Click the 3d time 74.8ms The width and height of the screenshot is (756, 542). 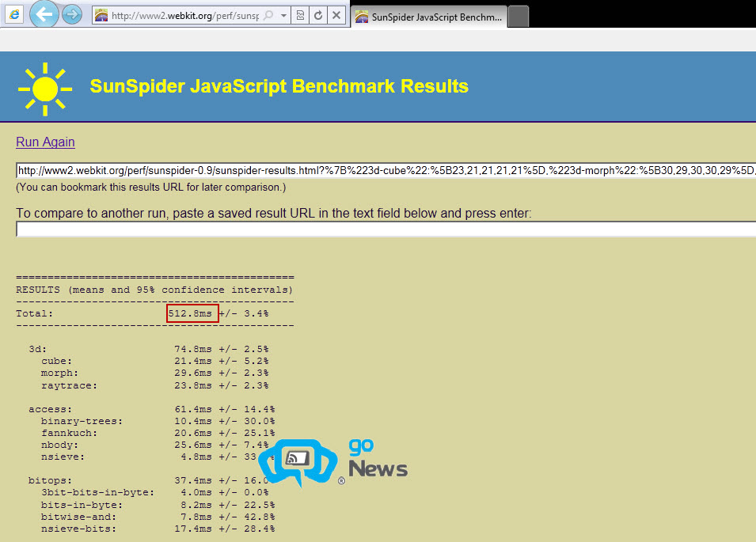(x=193, y=349)
